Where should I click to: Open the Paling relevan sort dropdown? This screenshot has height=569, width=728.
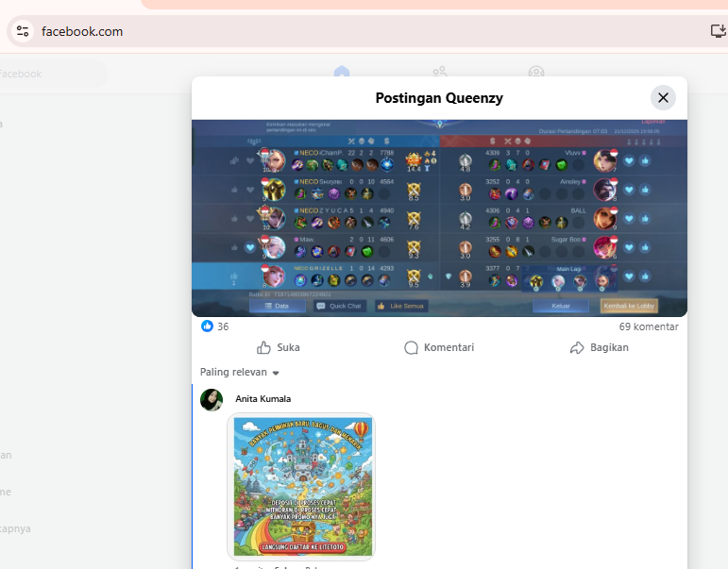[240, 372]
